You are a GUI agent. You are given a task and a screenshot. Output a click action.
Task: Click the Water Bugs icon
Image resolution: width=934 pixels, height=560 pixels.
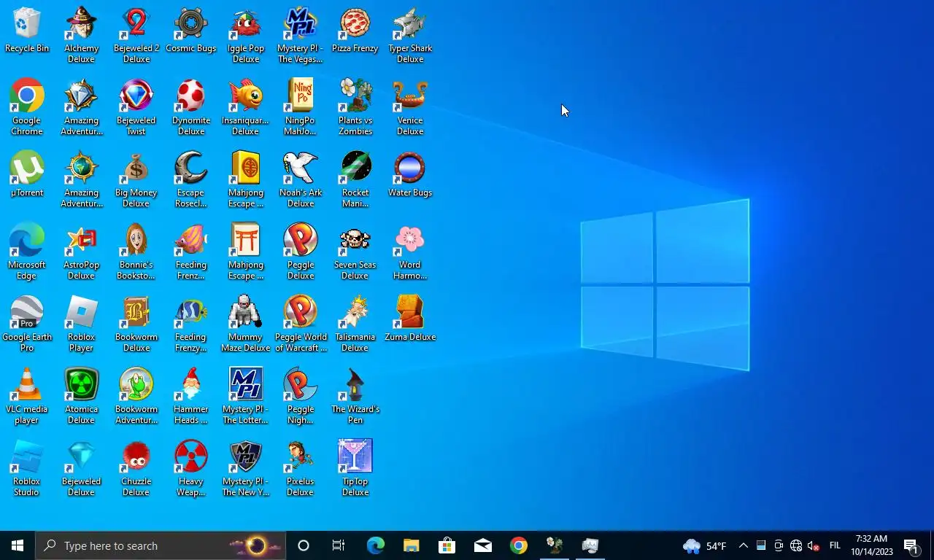(x=410, y=174)
